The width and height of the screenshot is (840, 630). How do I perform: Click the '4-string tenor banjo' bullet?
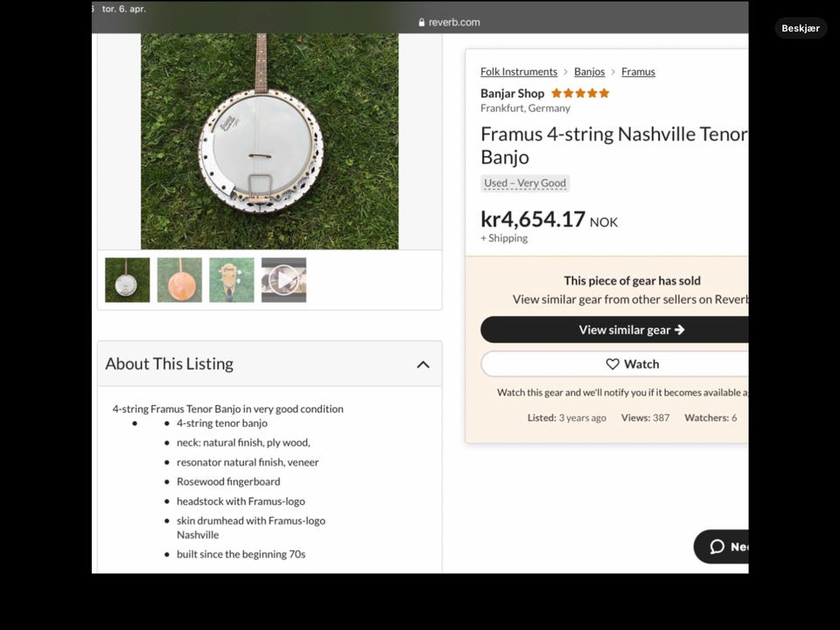point(221,423)
